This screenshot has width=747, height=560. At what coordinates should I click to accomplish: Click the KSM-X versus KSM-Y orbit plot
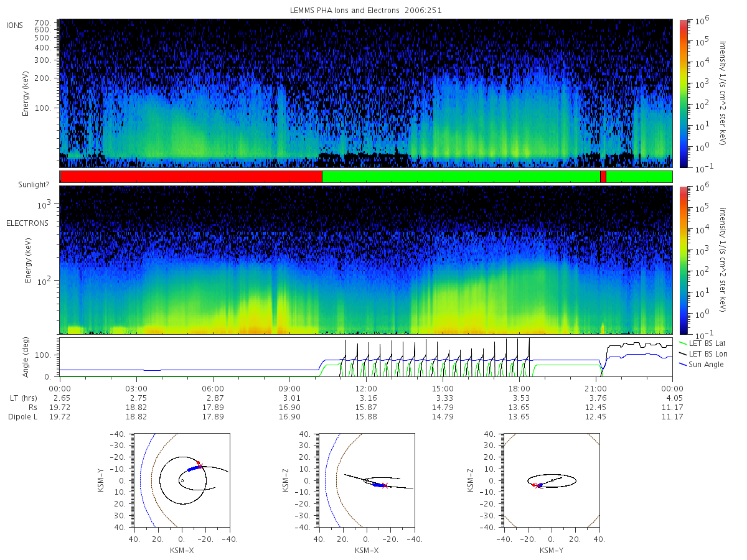[181, 480]
